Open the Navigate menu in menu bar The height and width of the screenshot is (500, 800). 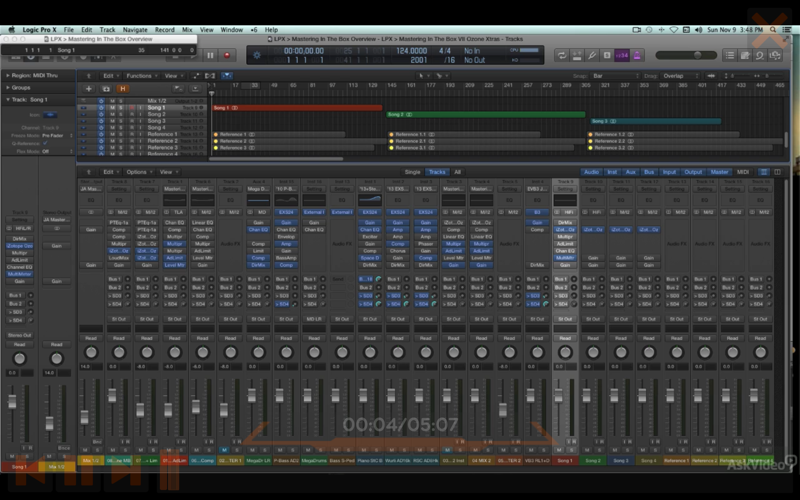[x=135, y=30]
